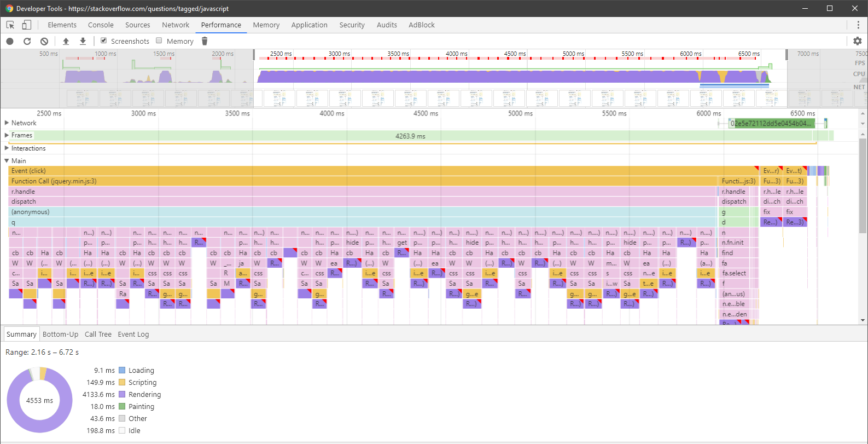
Task: Collapse the Main thread track
Action: tap(7, 160)
